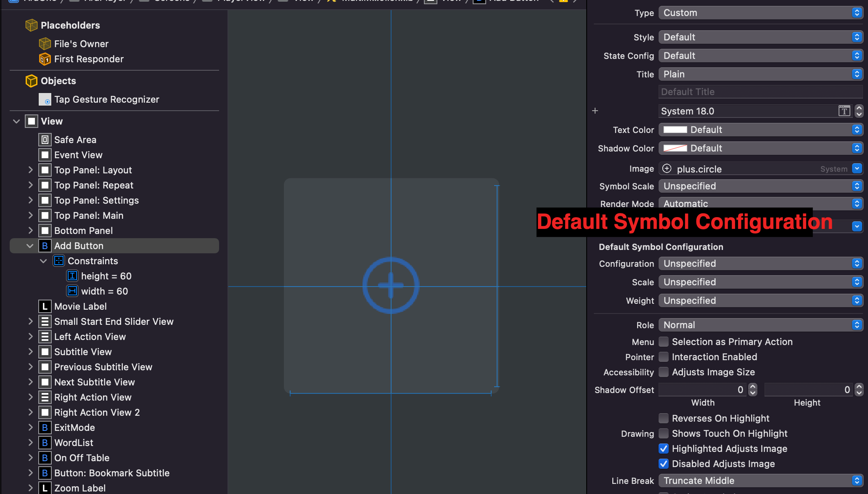Click the height = 60 constraint icon
The image size is (868, 494).
(72, 276)
